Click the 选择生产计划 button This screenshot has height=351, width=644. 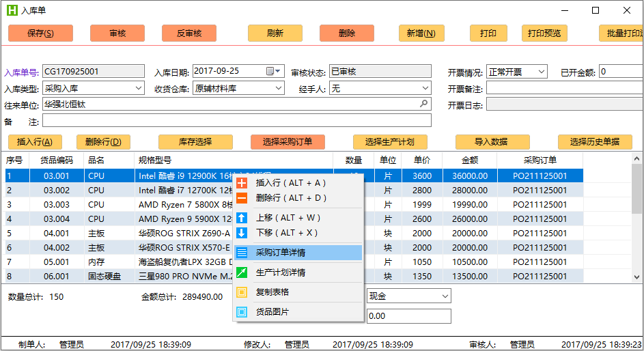390,142
